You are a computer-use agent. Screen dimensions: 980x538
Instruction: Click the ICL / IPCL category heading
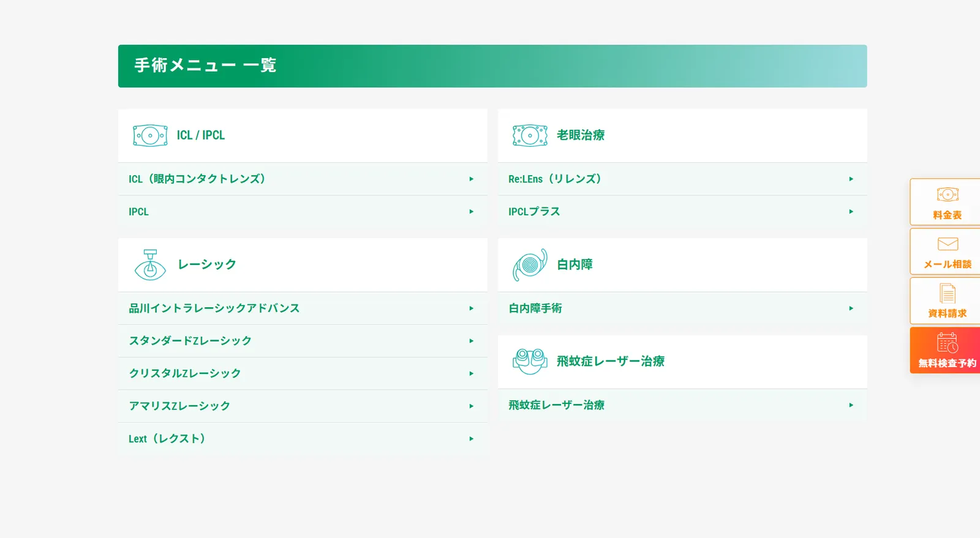[x=201, y=135]
